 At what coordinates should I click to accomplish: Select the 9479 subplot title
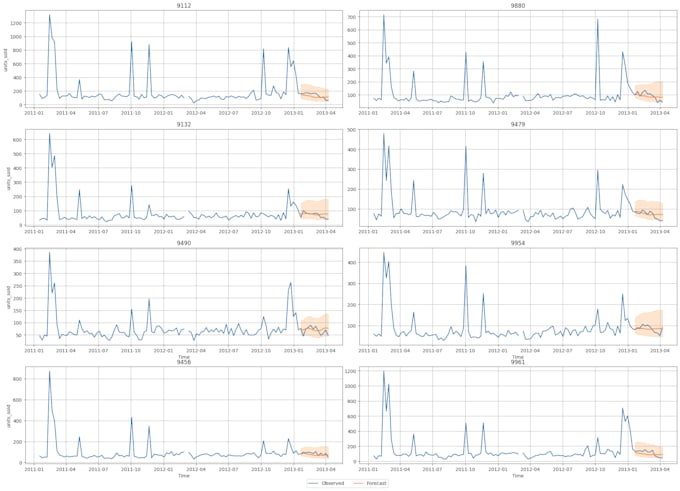[518, 124]
